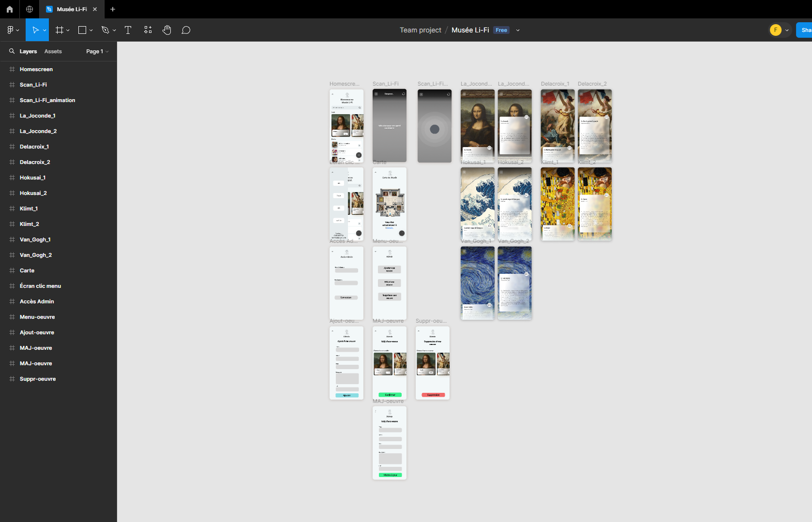Select the Rectangle shape tool
The height and width of the screenshot is (522, 812).
pyautogui.click(x=82, y=30)
